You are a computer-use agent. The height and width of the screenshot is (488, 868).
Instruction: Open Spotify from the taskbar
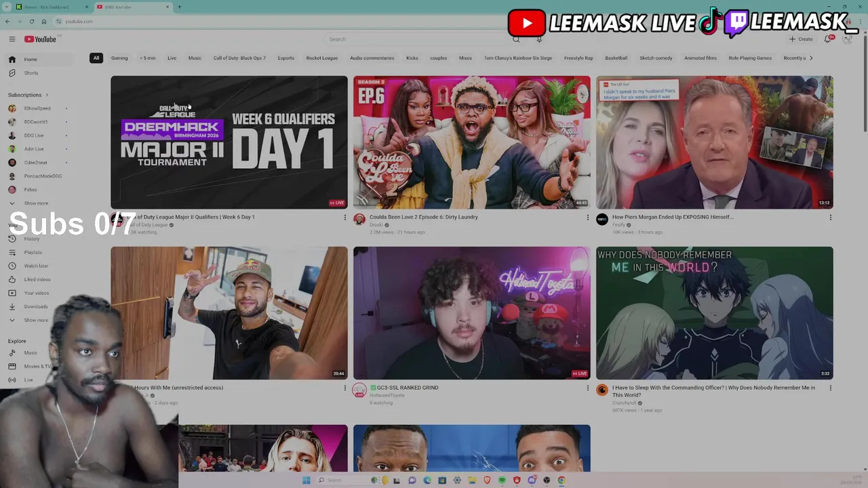(502, 480)
